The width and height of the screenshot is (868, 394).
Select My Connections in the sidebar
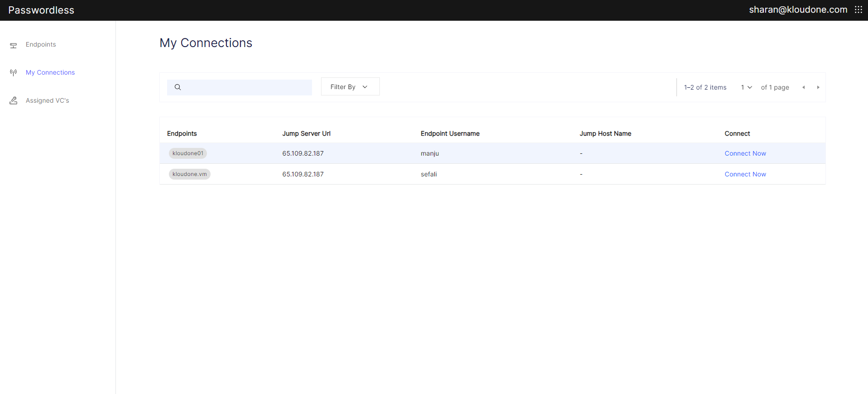pos(50,72)
